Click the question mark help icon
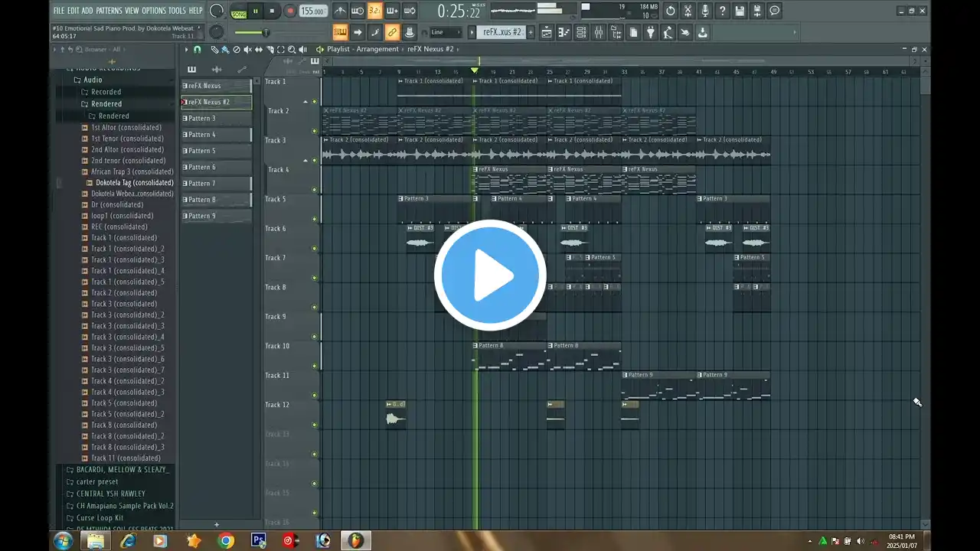The image size is (980, 551). tap(722, 11)
